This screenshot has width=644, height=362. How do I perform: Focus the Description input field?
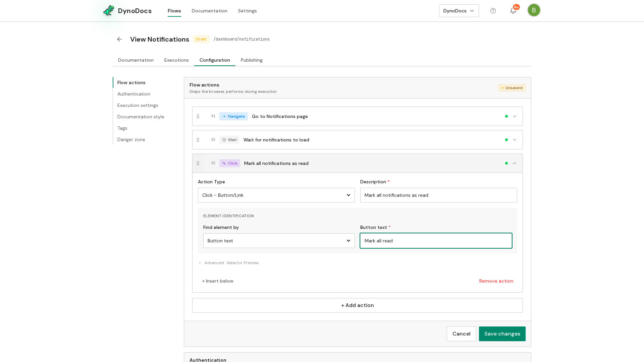pyautogui.click(x=438, y=195)
